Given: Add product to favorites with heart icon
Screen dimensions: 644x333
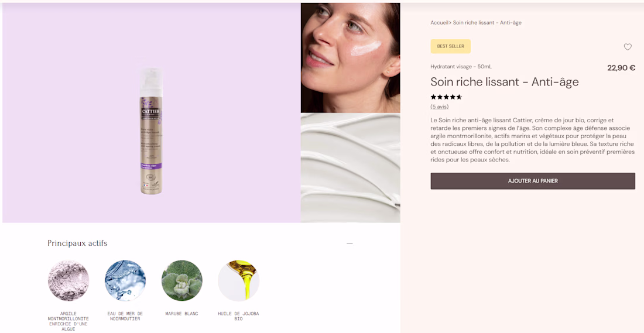Looking at the screenshot, I should (x=628, y=47).
